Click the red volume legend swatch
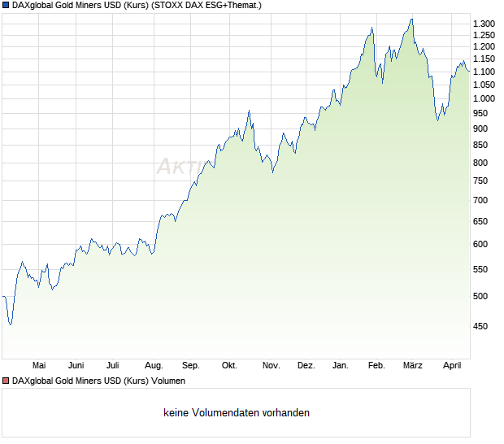The image size is (504, 444). [x=6, y=381]
